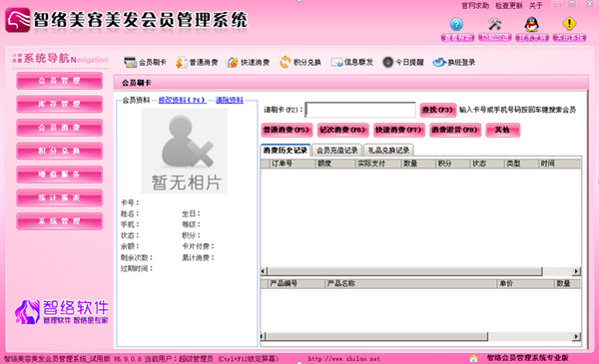Open 快速消费 from the toolbar
The image size is (599, 364).
tap(233, 62)
